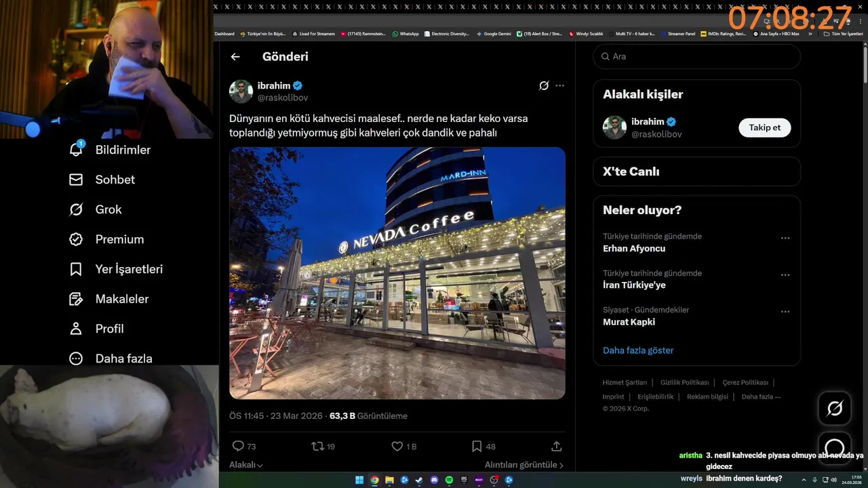
Task: Expand the footer Daha fazla ··· menu
Action: [x=761, y=396]
